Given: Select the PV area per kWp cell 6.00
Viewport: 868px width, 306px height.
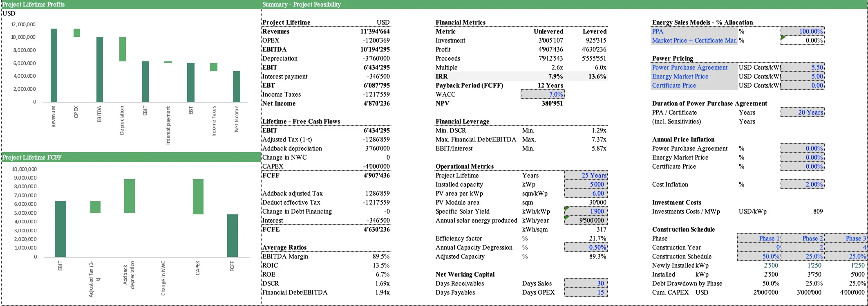Looking at the screenshot, I should [x=586, y=193].
